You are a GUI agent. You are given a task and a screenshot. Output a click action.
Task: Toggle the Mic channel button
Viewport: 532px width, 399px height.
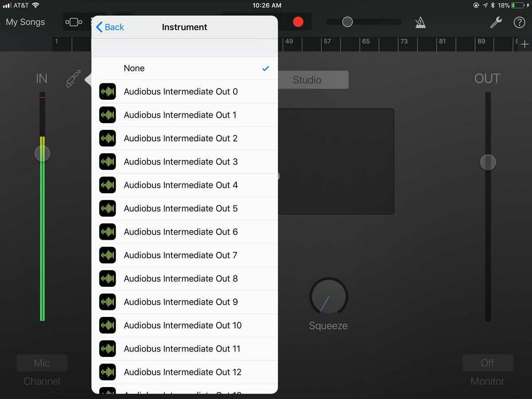[42, 363]
